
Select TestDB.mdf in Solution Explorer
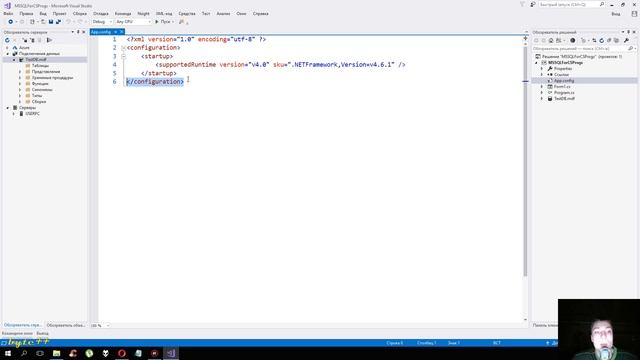pos(564,98)
